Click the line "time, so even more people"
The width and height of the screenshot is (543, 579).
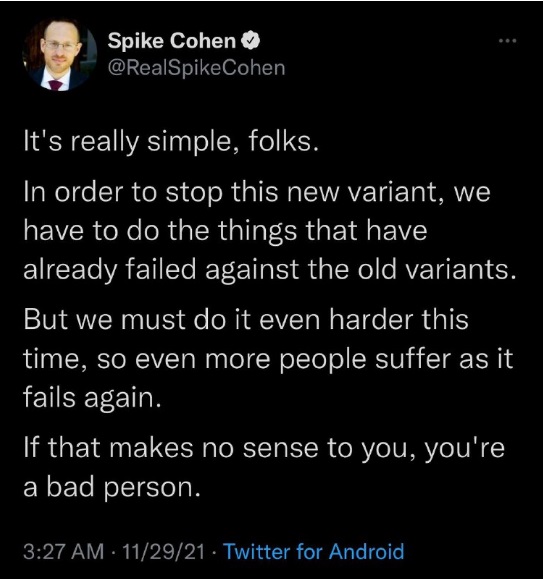268,359
